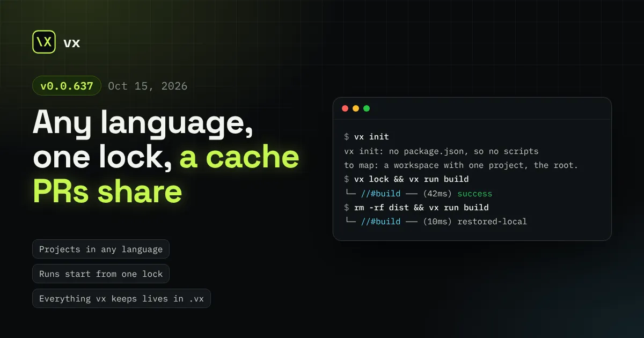
Task: Click '$ rm -rf dist && vx run build'
Action: coord(416,207)
